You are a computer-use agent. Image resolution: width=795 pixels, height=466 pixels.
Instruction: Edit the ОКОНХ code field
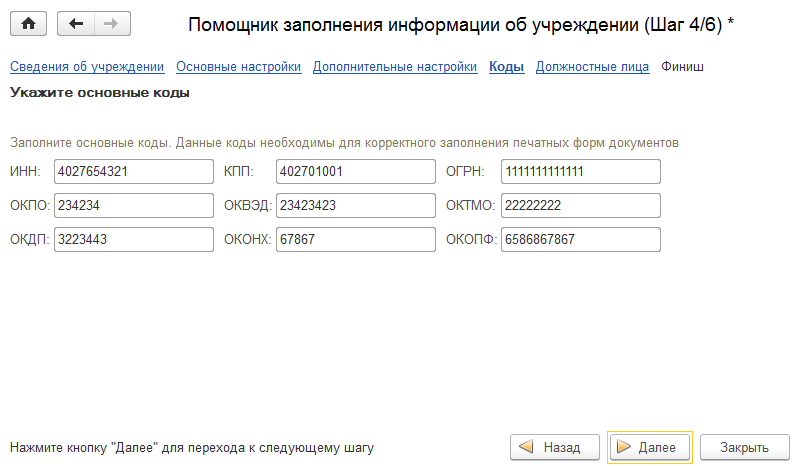[x=355, y=240]
